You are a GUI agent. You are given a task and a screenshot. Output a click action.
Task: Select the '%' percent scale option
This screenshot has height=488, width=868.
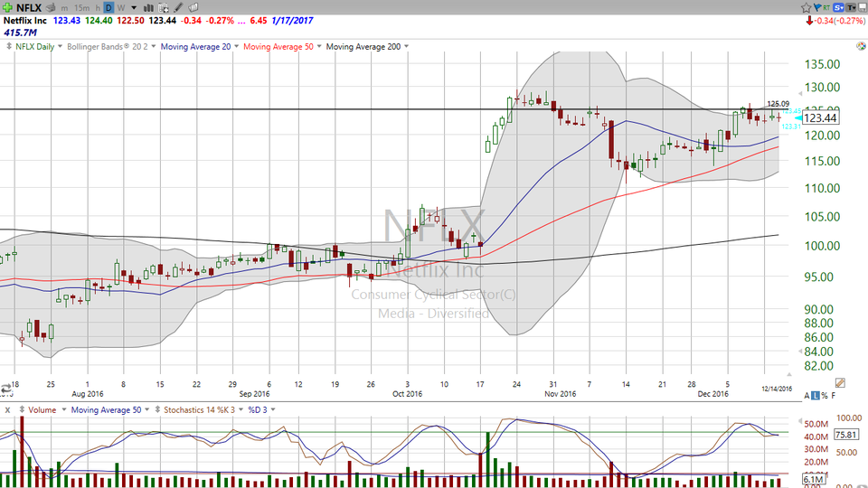click(825, 395)
